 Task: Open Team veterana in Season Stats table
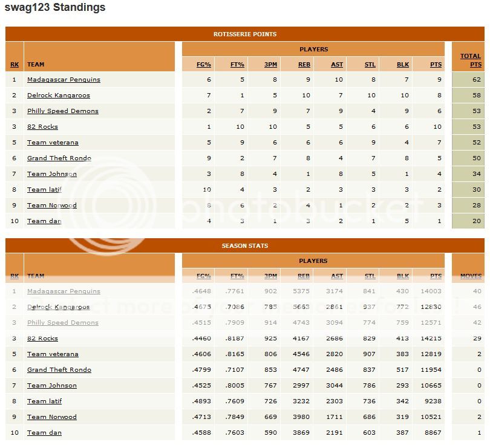point(53,354)
